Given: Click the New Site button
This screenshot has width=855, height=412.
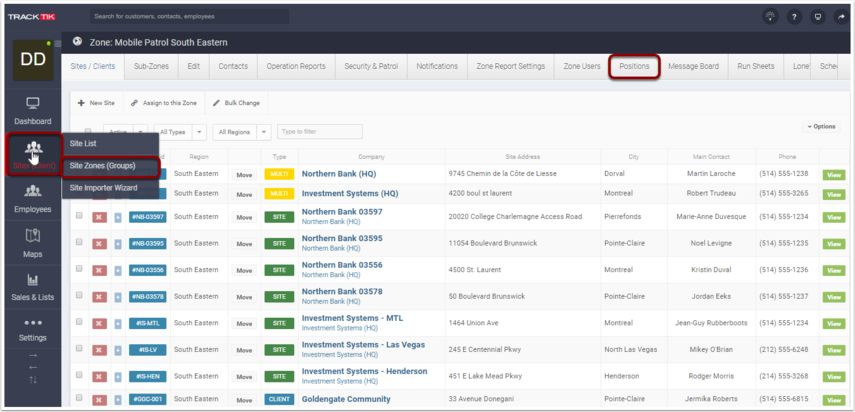Looking at the screenshot, I should click(97, 102).
